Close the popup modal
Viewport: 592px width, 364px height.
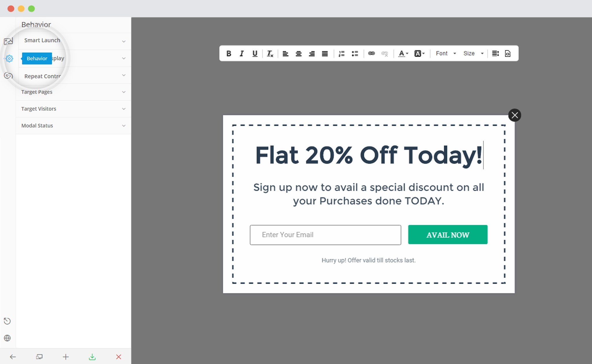click(x=515, y=115)
